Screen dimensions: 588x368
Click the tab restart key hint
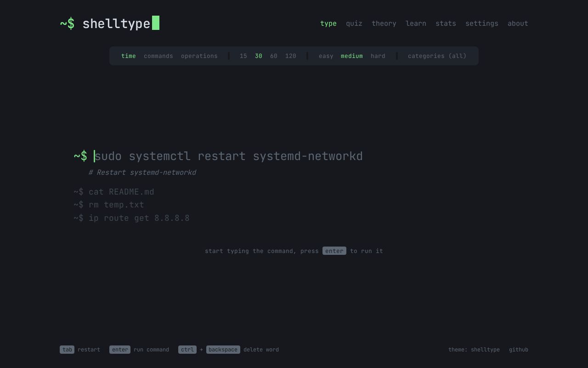coord(67,350)
